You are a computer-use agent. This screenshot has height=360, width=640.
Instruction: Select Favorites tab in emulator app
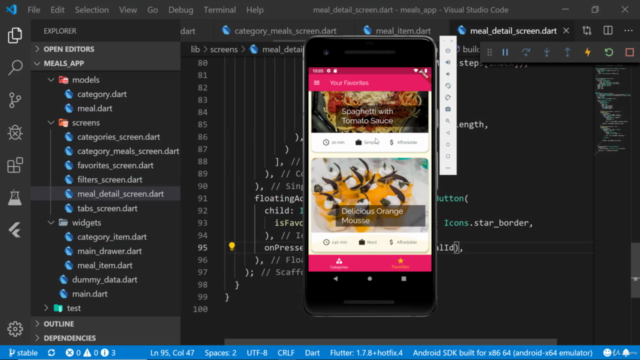[x=400, y=263]
